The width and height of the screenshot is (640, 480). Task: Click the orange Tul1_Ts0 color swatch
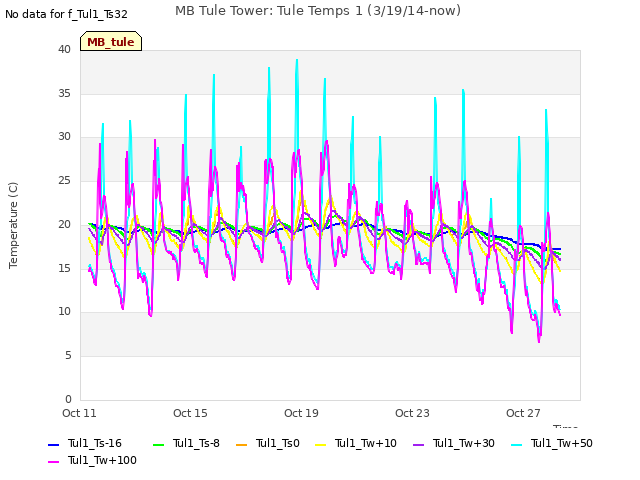tap(242, 444)
